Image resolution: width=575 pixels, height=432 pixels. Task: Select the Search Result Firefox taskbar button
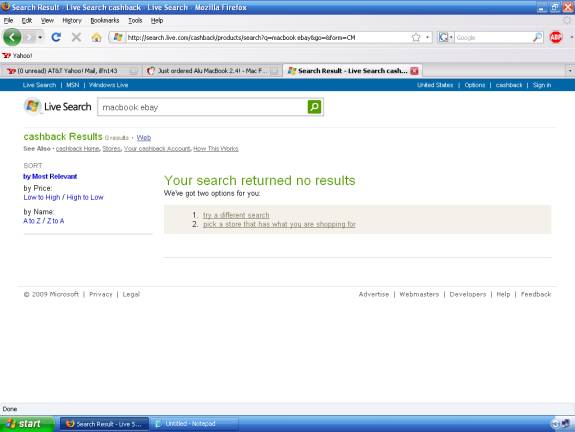(x=105, y=424)
